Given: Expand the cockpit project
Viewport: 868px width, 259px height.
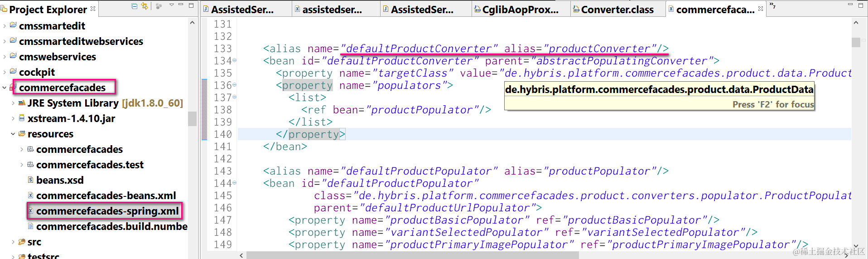Looking at the screenshot, I should [x=5, y=73].
